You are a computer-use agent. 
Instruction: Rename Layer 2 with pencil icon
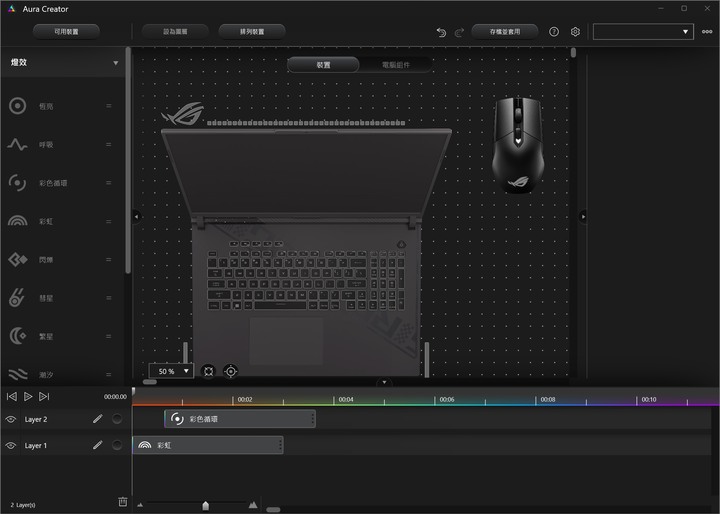[97, 418]
